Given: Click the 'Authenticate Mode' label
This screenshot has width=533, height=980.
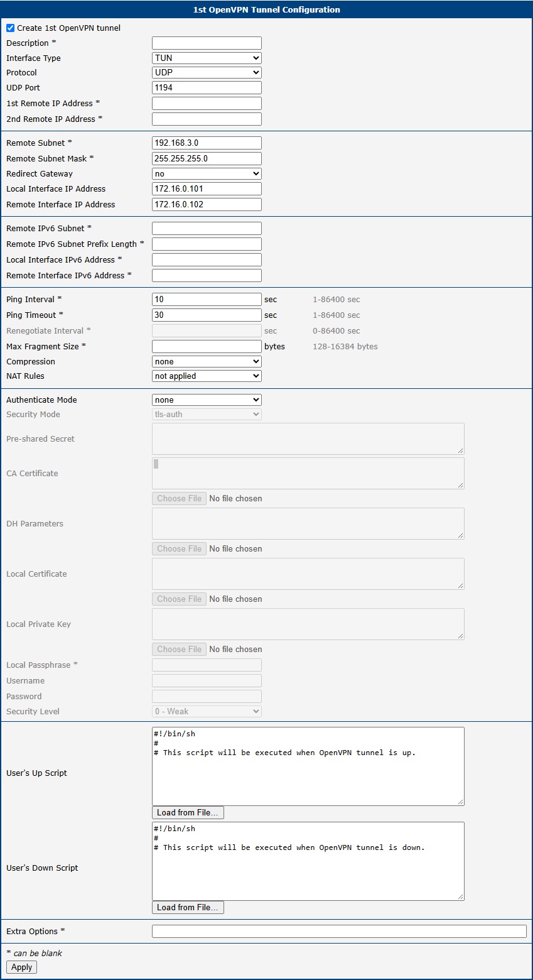Looking at the screenshot, I should point(41,400).
